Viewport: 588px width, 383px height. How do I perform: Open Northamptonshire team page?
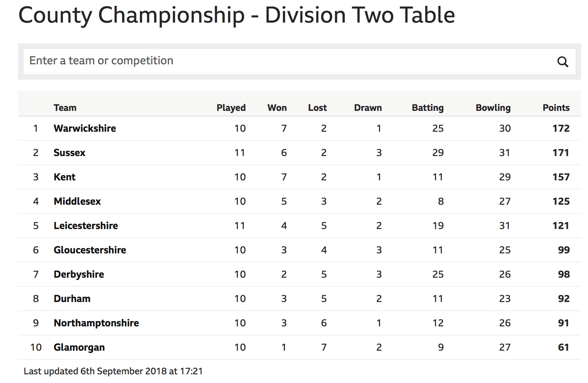tap(96, 323)
